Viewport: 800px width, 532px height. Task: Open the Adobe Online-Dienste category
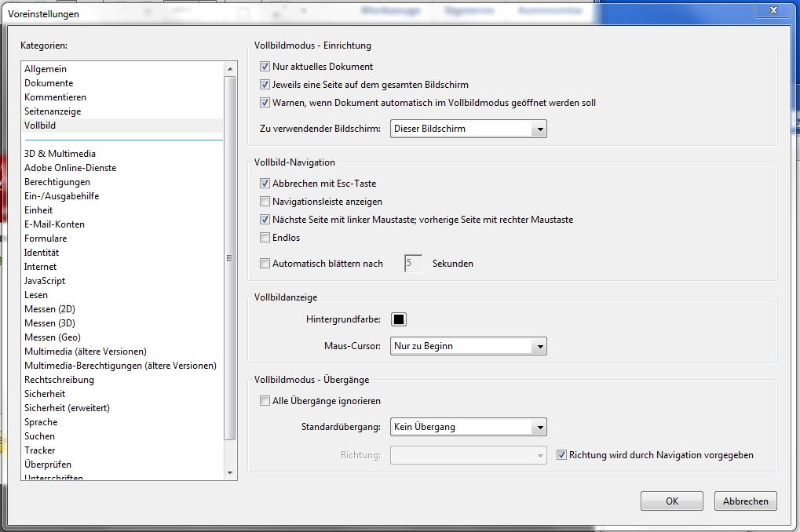point(123,168)
